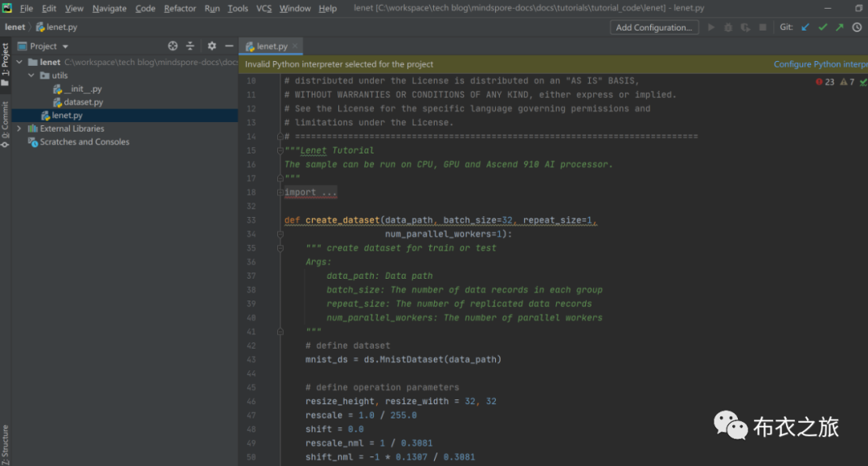Toggle fold marker at line 34
This screenshot has height=466, width=868.
(x=280, y=234)
